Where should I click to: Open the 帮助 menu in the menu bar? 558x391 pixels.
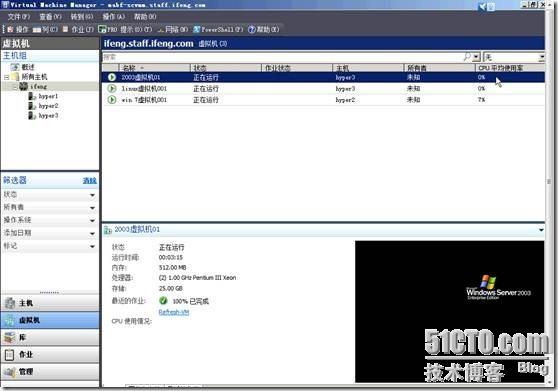point(144,17)
